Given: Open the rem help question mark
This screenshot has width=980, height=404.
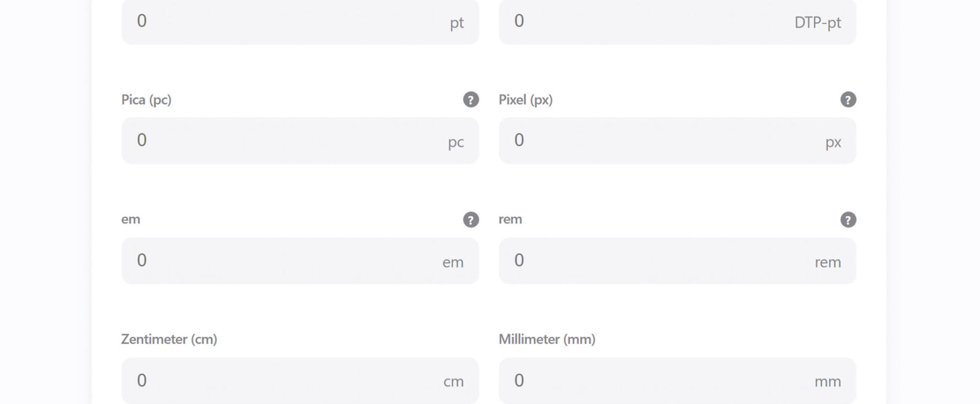Looking at the screenshot, I should tap(848, 220).
